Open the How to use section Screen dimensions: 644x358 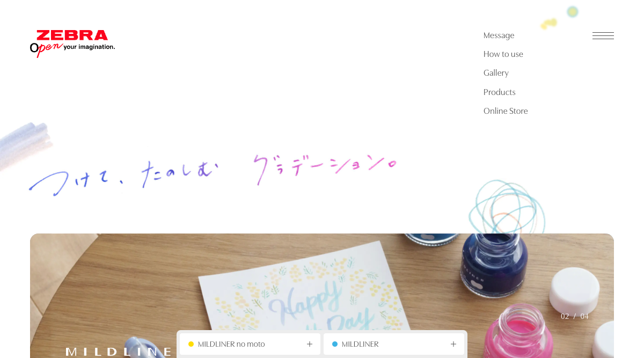tap(503, 54)
